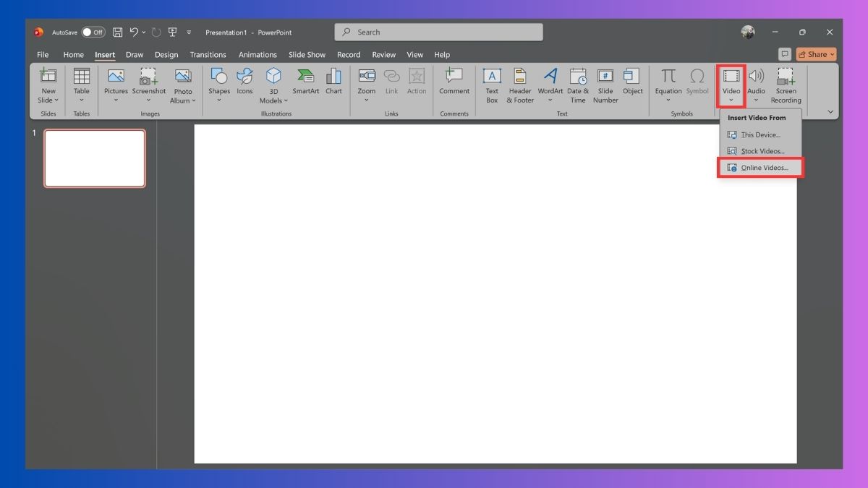This screenshot has width=868, height=488.
Task: Switch to the Transitions tab
Action: coord(208,55)
